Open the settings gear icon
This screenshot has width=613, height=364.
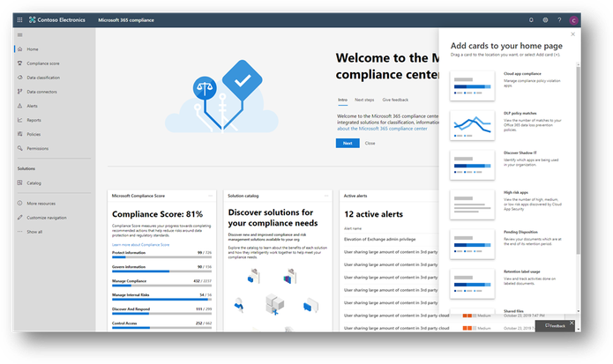coord(545,20)
